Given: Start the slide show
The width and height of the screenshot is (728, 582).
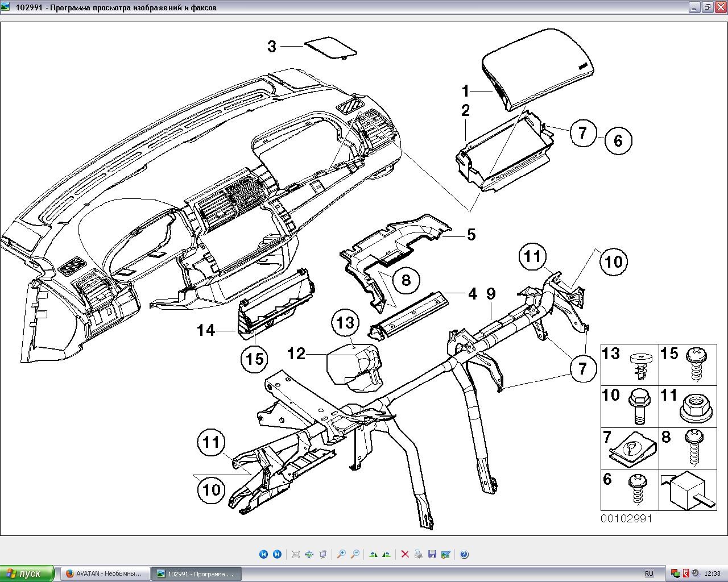Looking at the screenshot, I should coord(323,554).
